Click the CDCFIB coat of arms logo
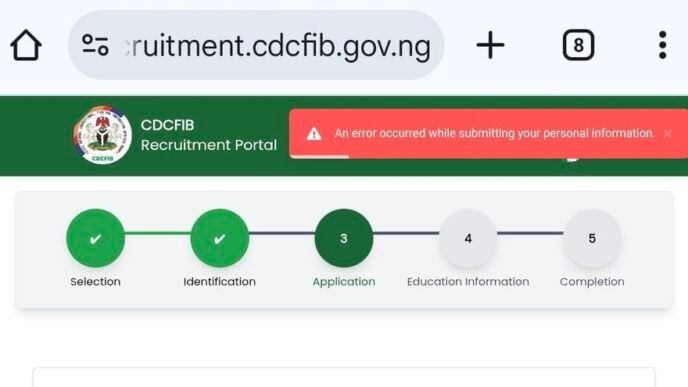Image resolution: width=688 pixels, height=387 pixels. [x=102, y=135]
